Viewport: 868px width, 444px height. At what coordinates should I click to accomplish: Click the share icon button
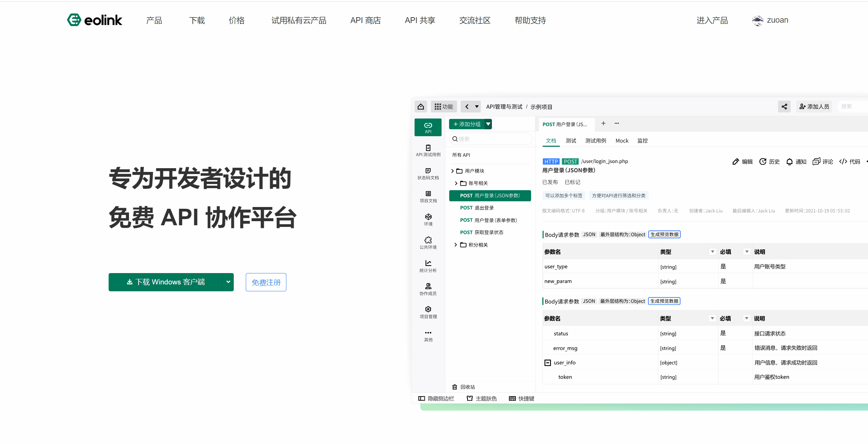784,107
